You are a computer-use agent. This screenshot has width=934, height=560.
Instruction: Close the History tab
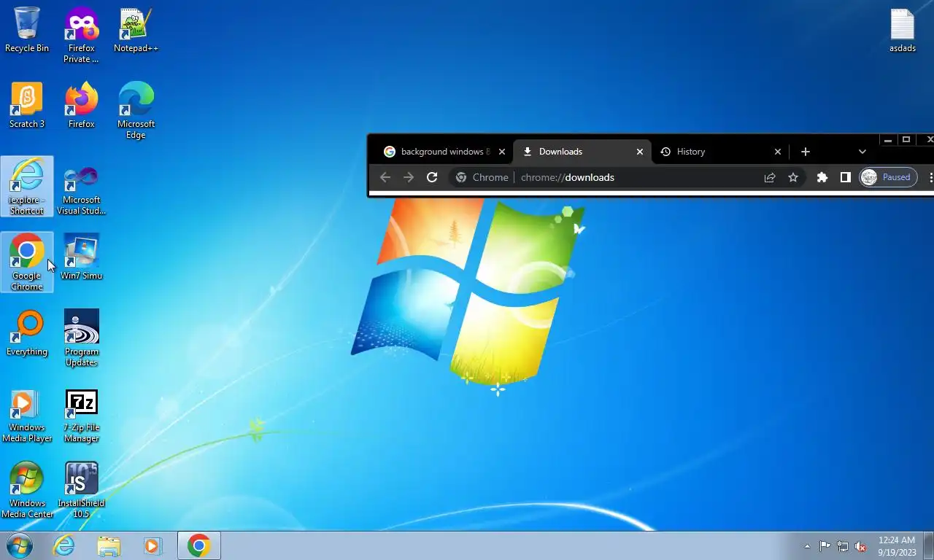point(778,152)
